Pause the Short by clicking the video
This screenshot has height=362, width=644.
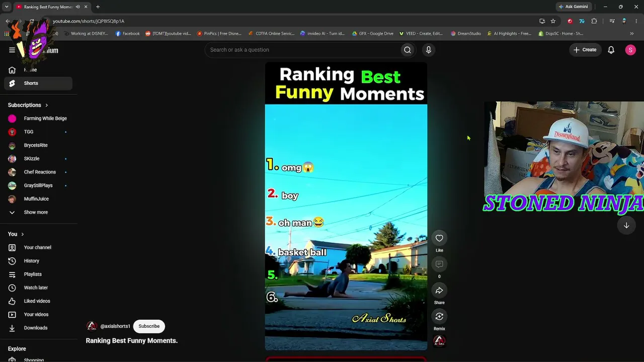[x=346, y=206]
